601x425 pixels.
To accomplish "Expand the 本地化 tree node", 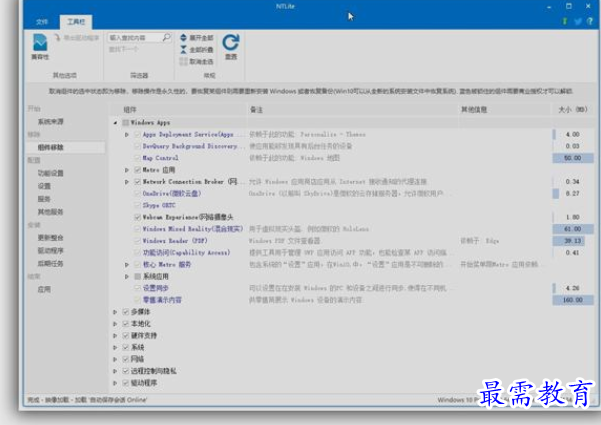I will 115,324.
